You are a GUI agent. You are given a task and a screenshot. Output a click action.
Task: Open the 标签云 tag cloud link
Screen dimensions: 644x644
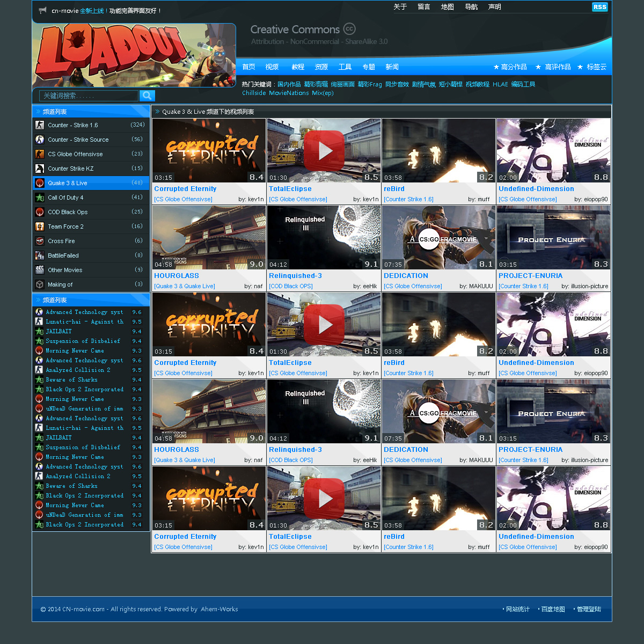597,67
